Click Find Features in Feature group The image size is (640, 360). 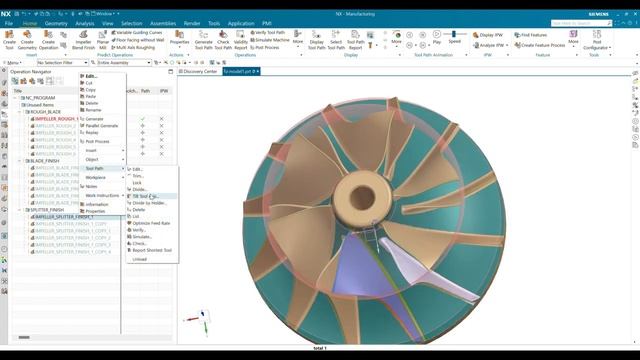click(x=531, y=35)
